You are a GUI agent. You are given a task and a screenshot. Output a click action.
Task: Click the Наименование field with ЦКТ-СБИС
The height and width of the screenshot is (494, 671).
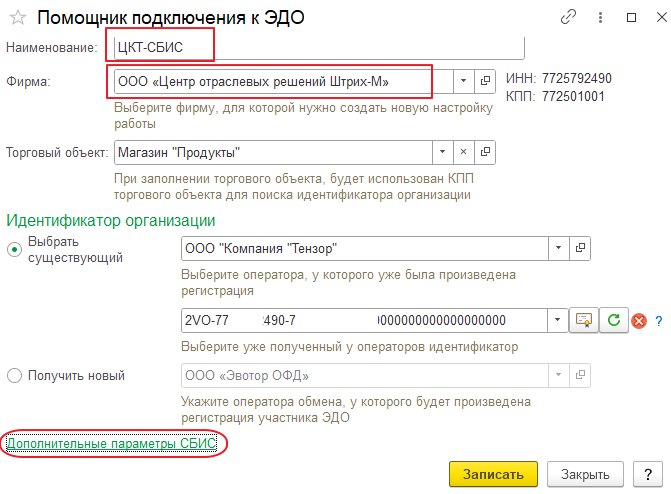coord(319,47)
